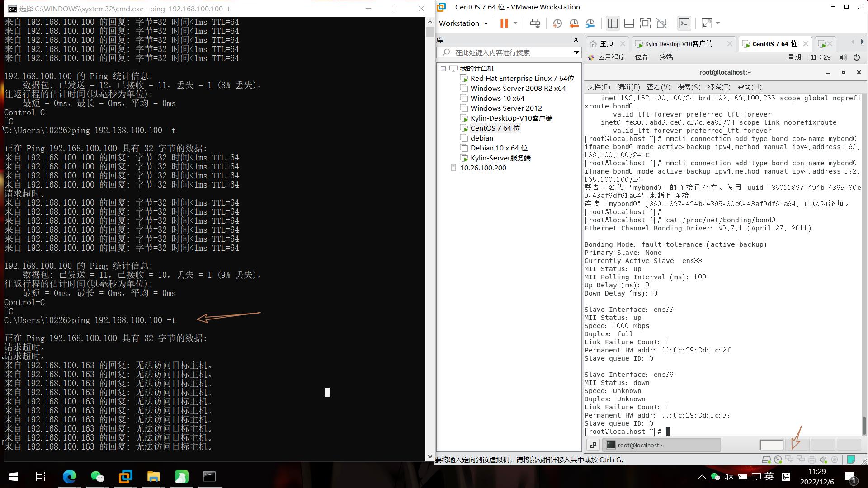Take a snapshot of this virtual machine
868x488 pixels.
coord(557,23)
